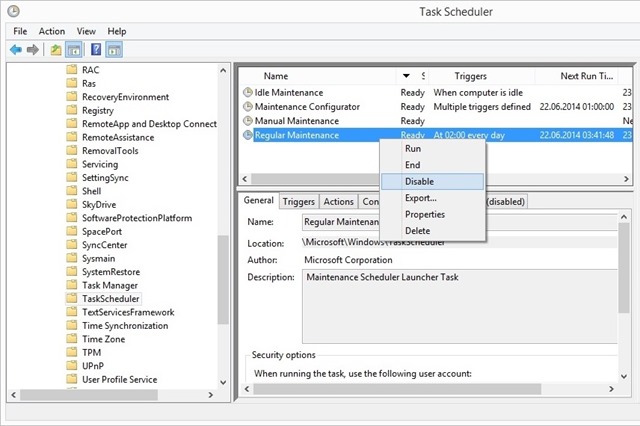Click the clock icon beside Idle Maintenance
Viewport: 640px width, 426px height.
[247, 93]
